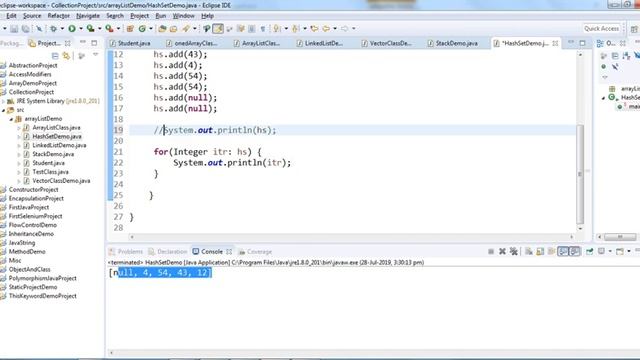This screenshot has width=640, height=360.
Task: Click the greyed Forward navigation arrow
Action: pyautogui.click(x=345, y=29)
